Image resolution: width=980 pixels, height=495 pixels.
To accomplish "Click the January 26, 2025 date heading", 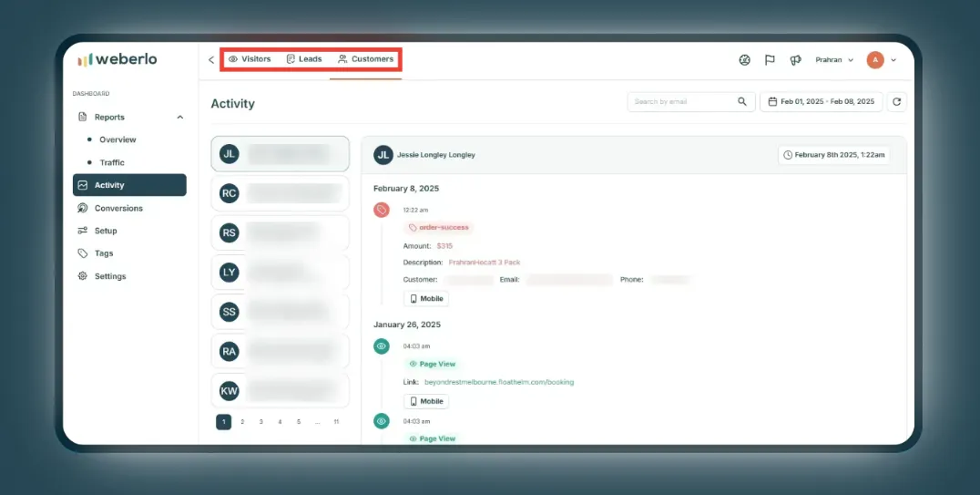I will pyautogui.click(x=407, y=325).
